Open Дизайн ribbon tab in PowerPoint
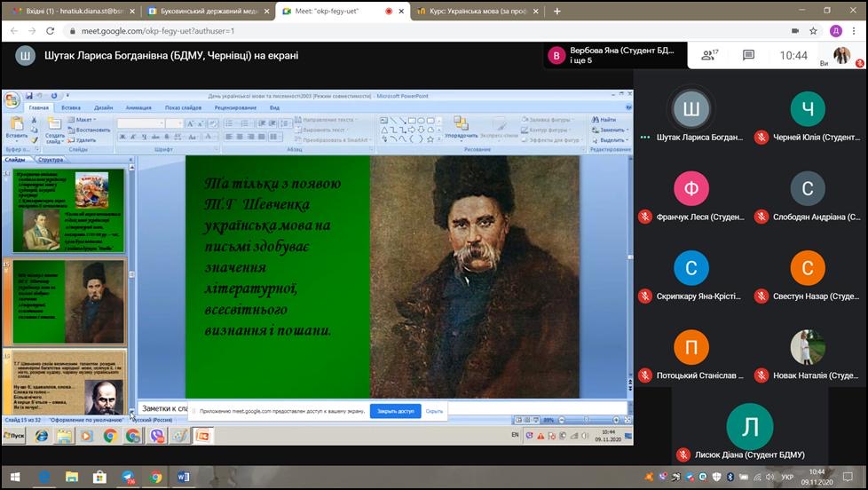The image size is (868, 490). [104, 107]
